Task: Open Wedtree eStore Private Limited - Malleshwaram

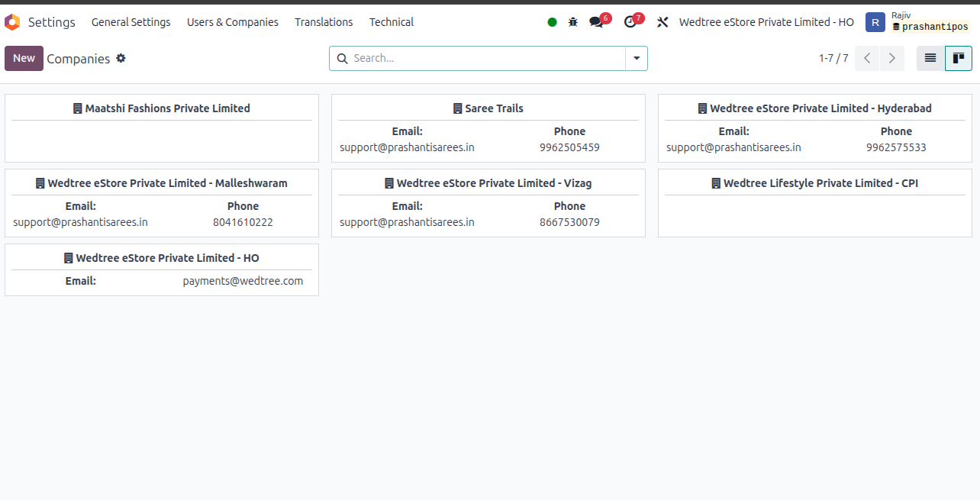Action: (162, 203)
